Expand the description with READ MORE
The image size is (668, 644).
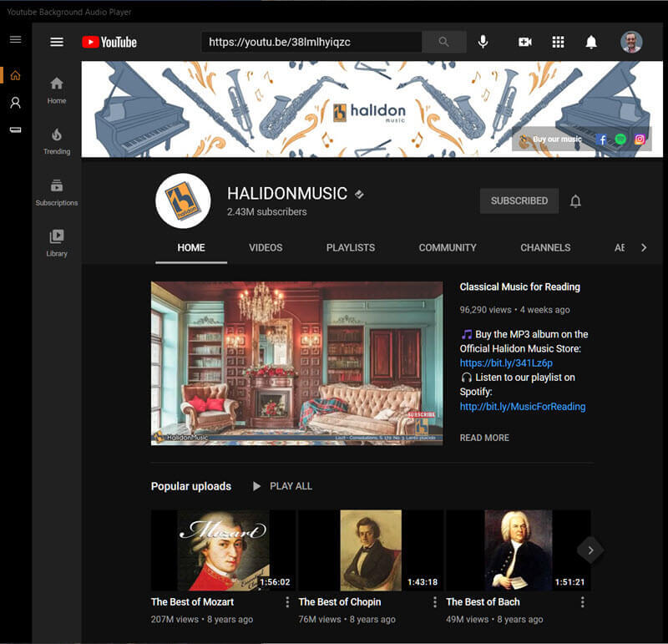[x=484, y=438]
